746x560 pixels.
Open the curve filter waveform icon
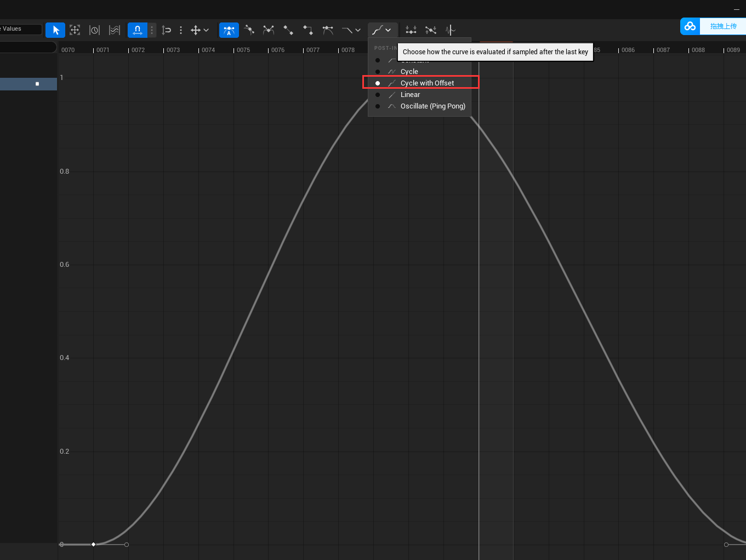(451, 30)
